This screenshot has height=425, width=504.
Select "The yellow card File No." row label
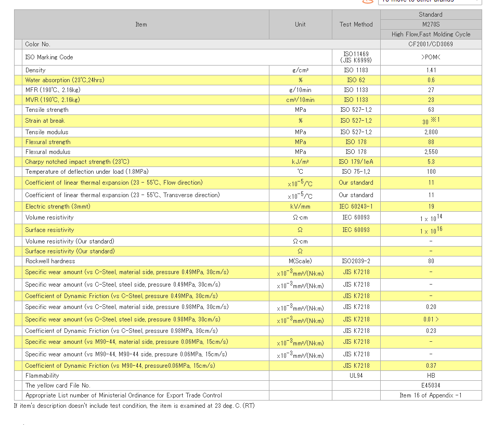click(58, 385)
